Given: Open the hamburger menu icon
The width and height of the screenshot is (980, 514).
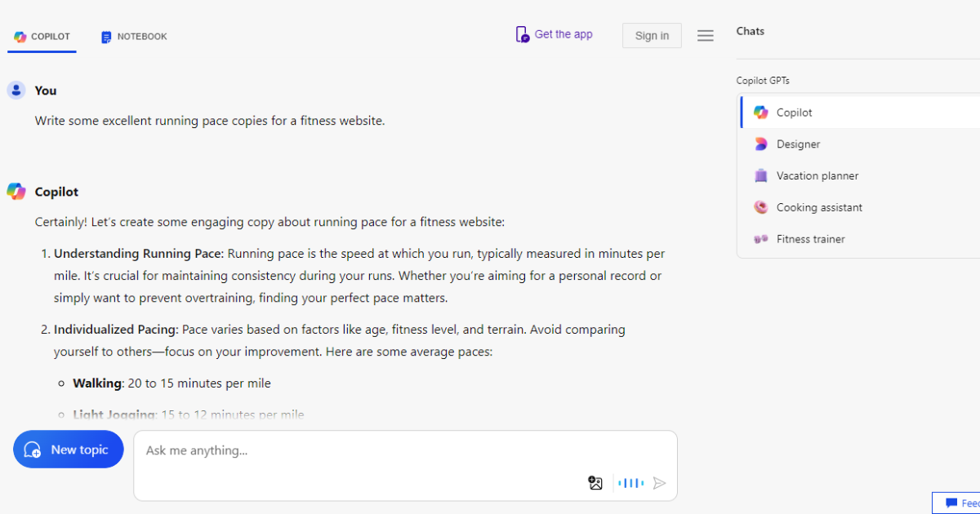Looking at the screenshot, I should (706, 36).
